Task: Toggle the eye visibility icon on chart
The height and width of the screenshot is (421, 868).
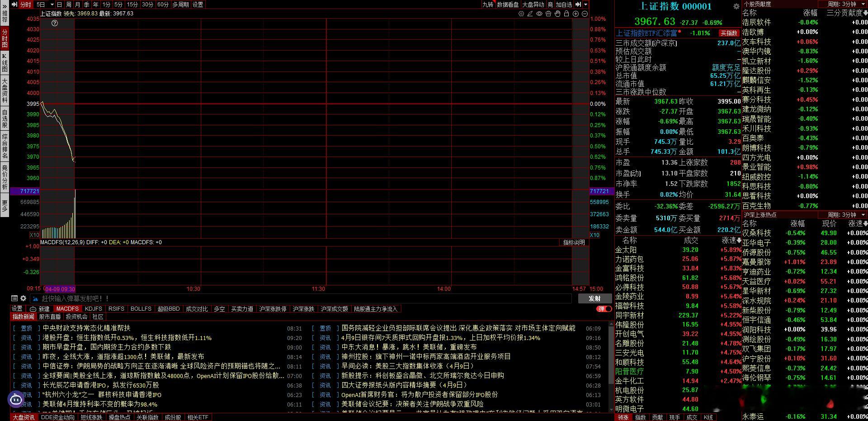Action: click(x=539, y=14)
